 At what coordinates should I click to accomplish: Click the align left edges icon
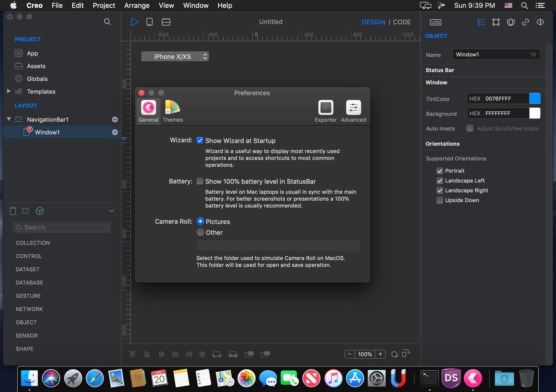tap(175, 354)
